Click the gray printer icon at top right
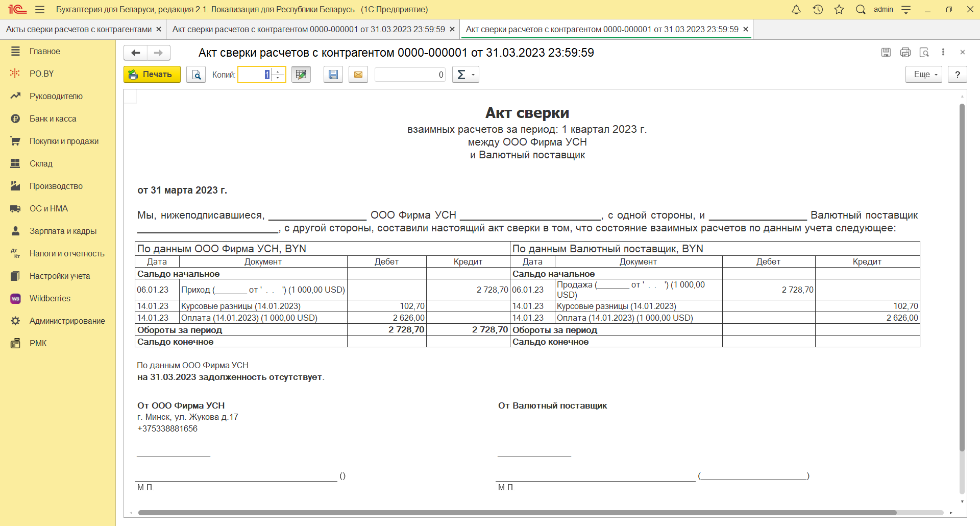The height and width of the screenshot is (526, 980). pos(905,52)
